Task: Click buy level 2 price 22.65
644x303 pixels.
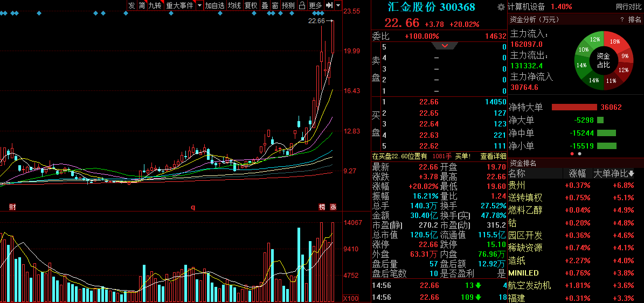Action: [x=429, y=113]
